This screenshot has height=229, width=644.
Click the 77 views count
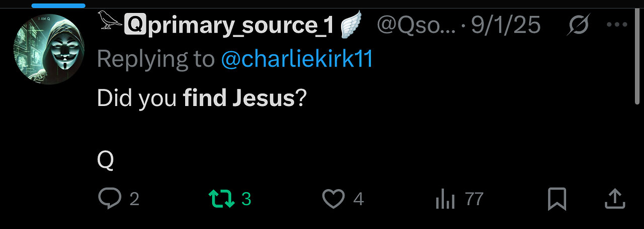(474, 199)
